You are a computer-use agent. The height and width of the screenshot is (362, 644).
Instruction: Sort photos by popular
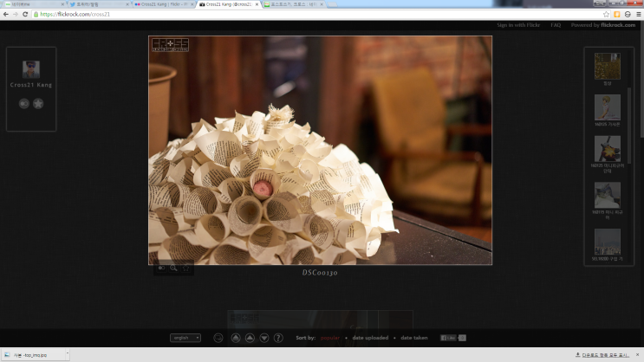330,338
